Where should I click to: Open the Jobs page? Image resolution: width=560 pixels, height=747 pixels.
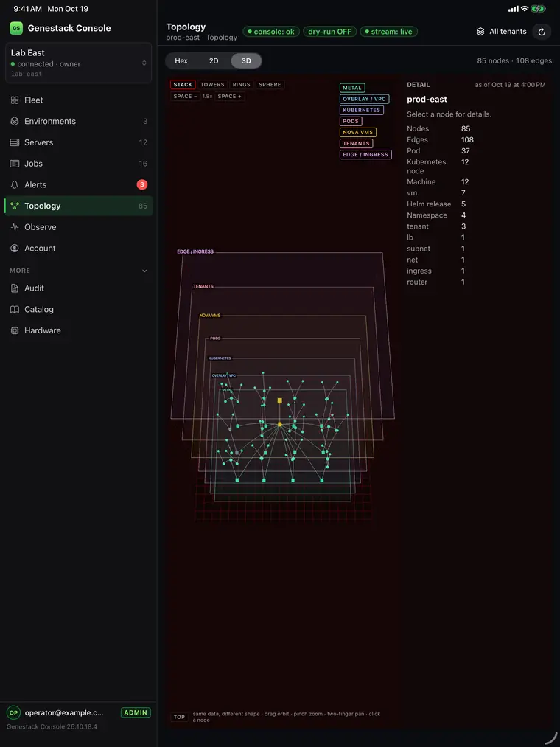(79, 164)
